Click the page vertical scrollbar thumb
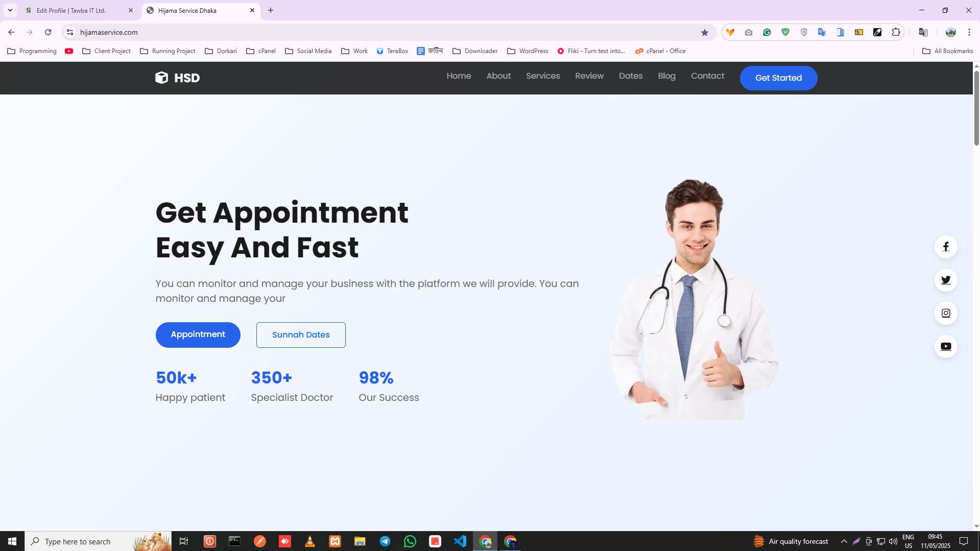This screenshot has width=980, height=551. 976,107
